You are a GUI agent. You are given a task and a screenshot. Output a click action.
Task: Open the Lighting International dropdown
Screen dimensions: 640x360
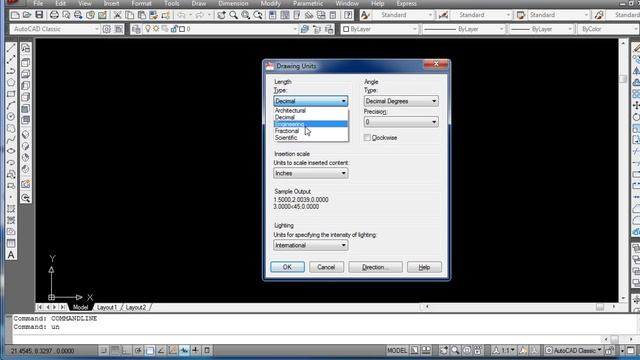pyautogui.click(x=311, y=245)
